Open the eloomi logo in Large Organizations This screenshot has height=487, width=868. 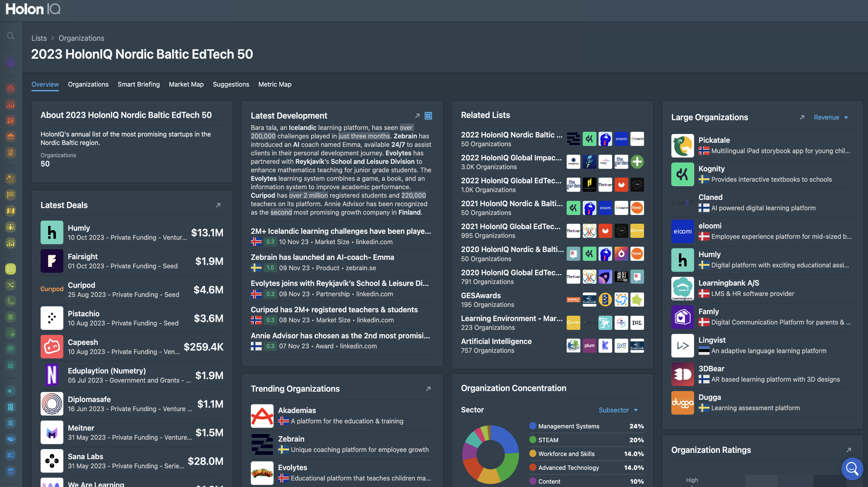pyautogui.click(x=682, y=231)
